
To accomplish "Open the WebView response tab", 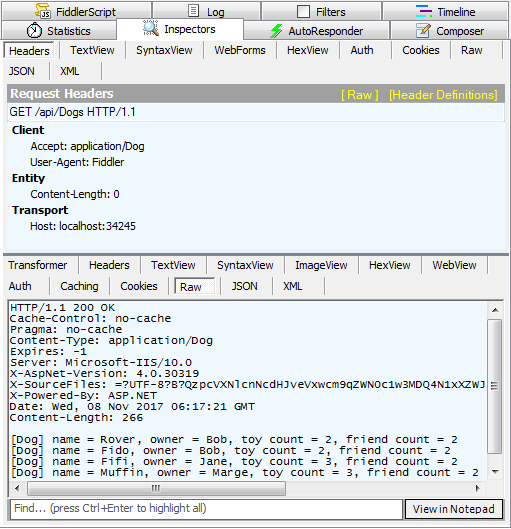I will coord(454,265).
